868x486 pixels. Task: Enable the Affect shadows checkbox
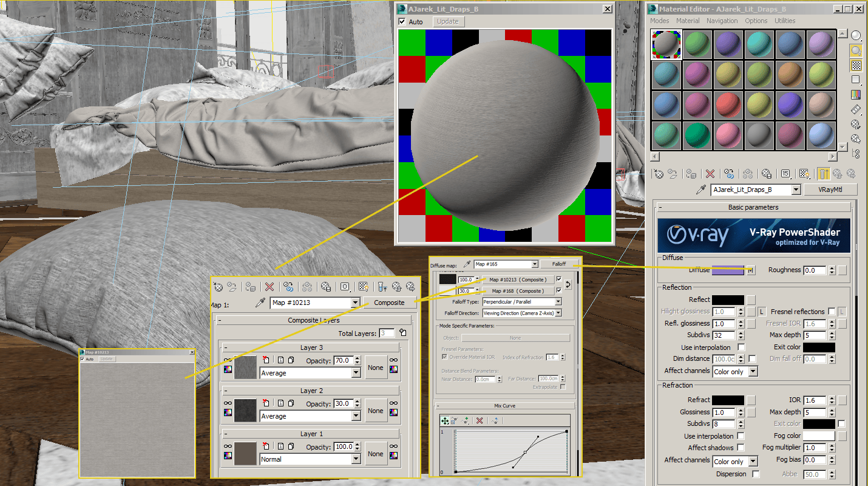(741, 448)
